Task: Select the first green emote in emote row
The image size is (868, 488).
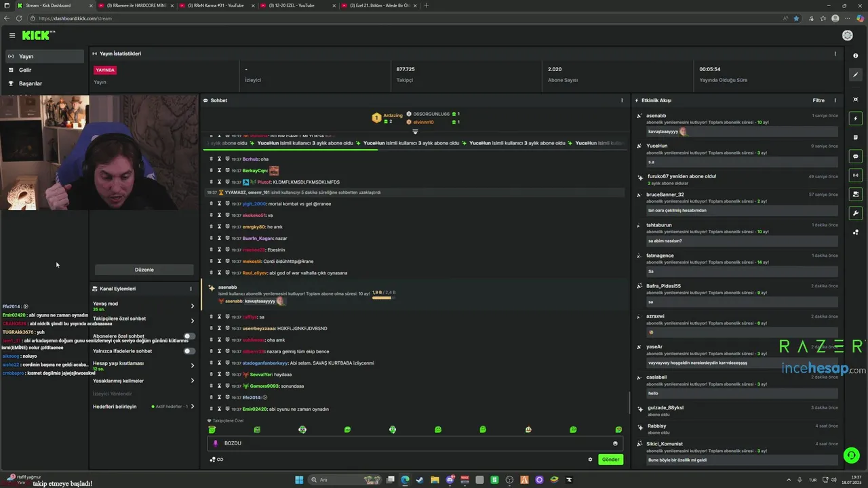Action: pos(212,430)
